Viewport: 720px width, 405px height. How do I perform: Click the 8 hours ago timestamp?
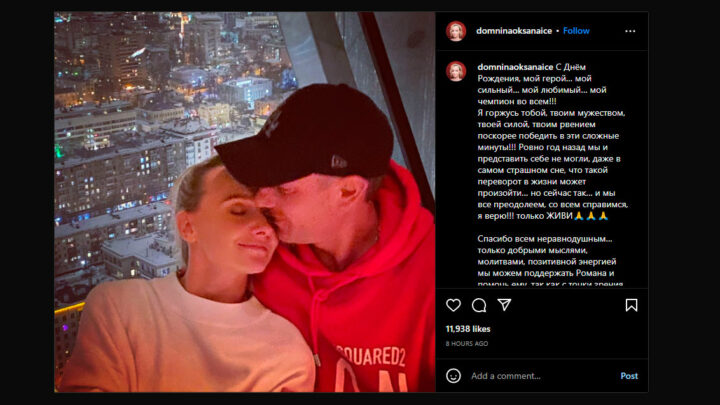coord(467,343)
